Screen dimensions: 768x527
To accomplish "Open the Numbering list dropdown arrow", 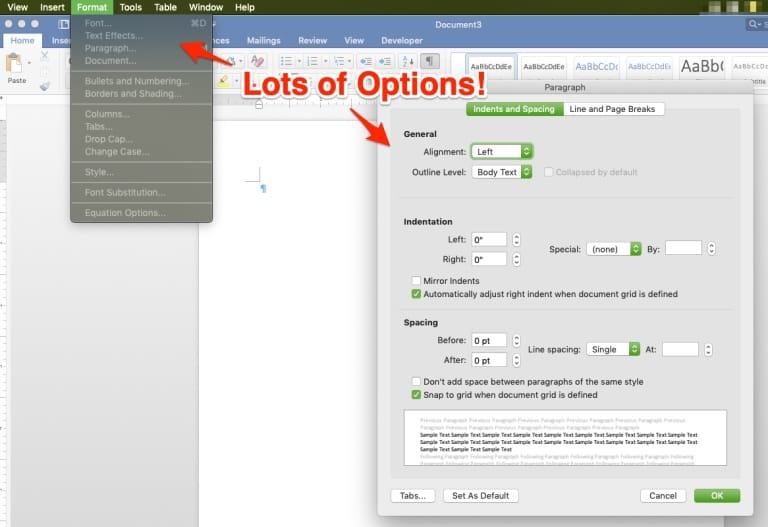I will (x=325, y=61).
